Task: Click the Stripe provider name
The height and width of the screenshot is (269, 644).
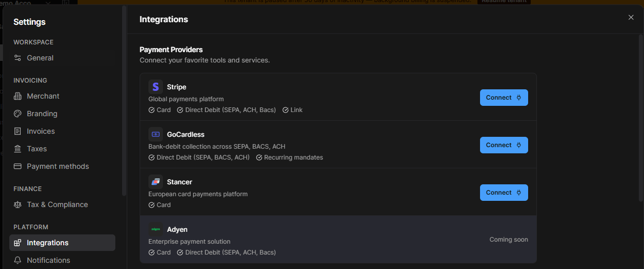Action: (176, 87)
